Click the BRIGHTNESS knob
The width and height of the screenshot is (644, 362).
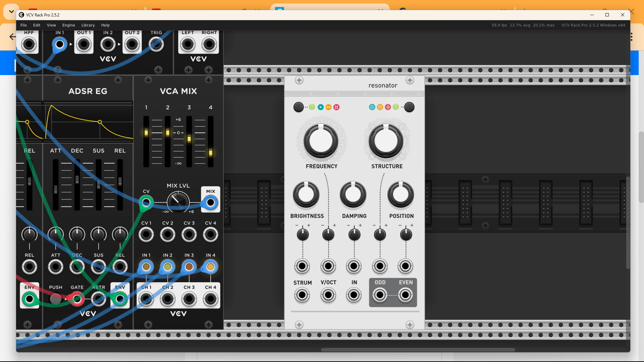pos(306,194)
